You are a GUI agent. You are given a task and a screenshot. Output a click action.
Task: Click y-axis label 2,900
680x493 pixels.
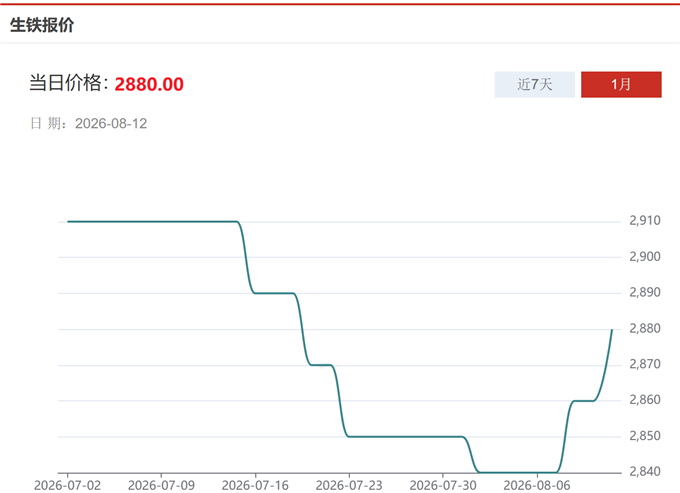pyautogui.click(x=645, y=257)
